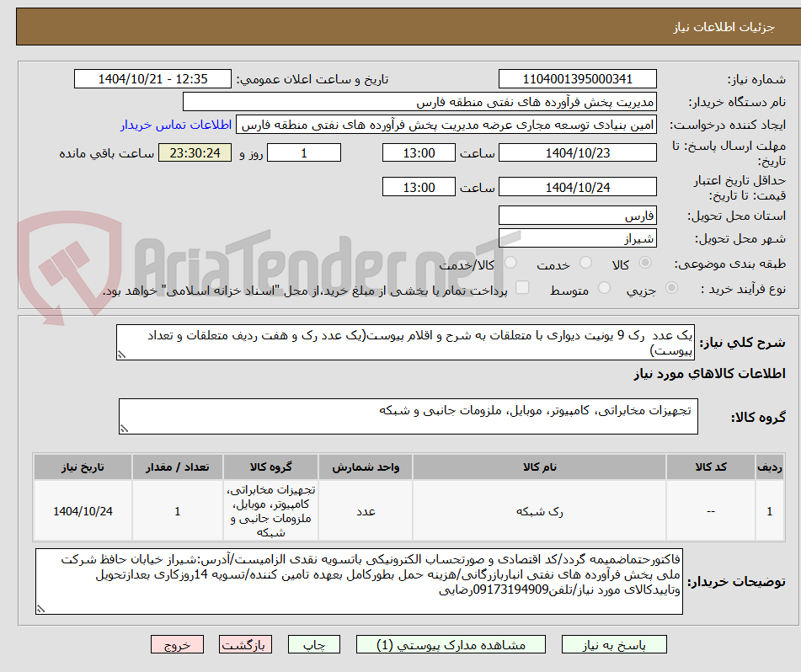Click the remaining time countdown display
801x672 pixels.
pos(195,152)
